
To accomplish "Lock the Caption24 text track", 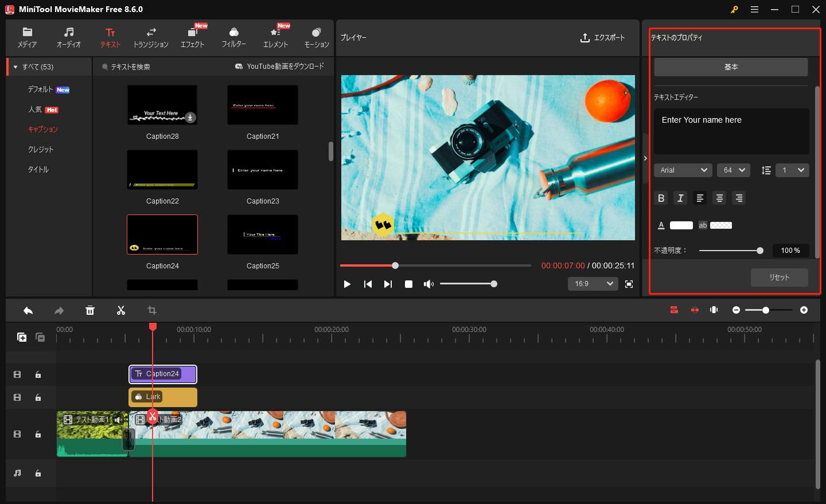I will 38,374.
